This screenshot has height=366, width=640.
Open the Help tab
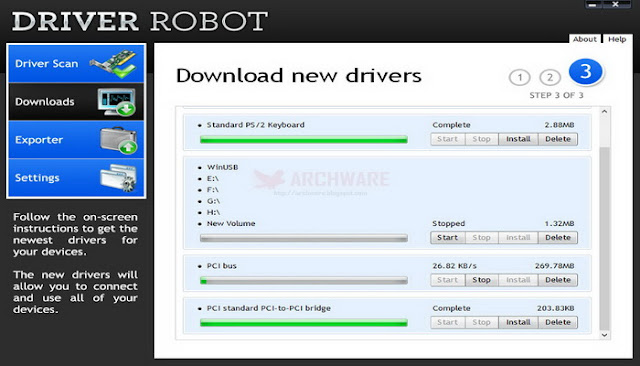617,39
